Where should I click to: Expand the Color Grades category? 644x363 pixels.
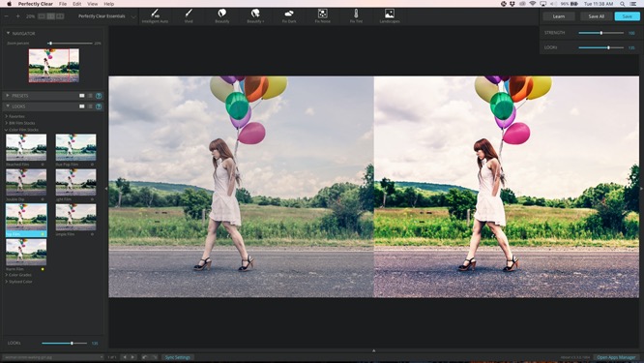coord(19,275)
